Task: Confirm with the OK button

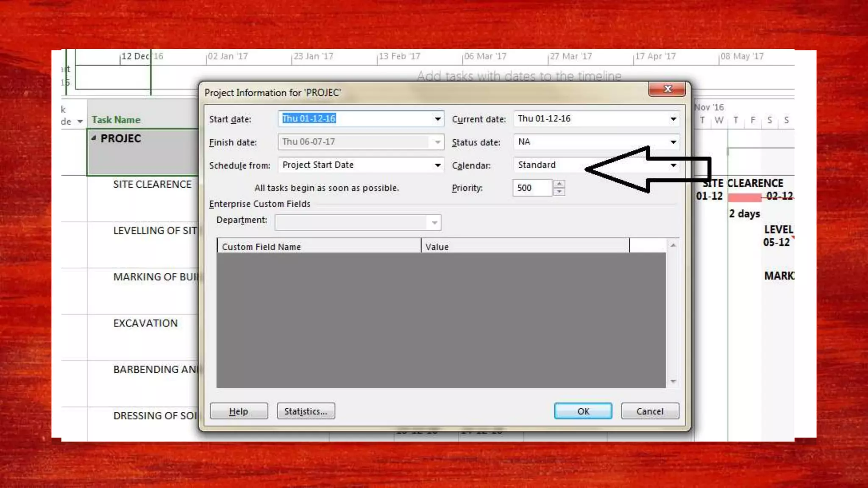Action: [583, 411]
